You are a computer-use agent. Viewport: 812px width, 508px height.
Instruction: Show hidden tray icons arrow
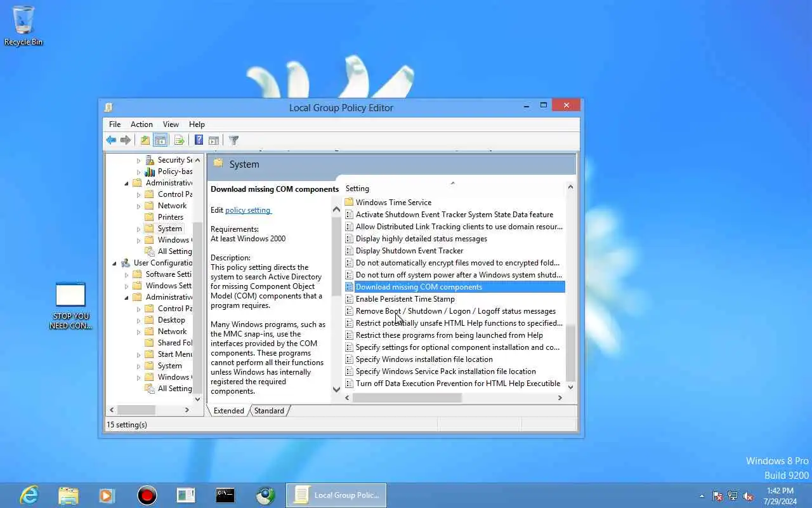(702, 496)
